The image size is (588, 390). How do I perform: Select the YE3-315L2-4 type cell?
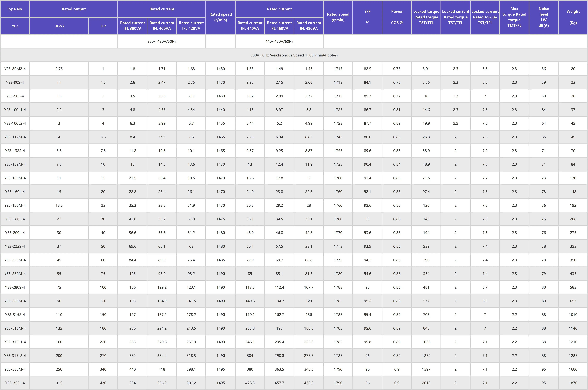15,355
